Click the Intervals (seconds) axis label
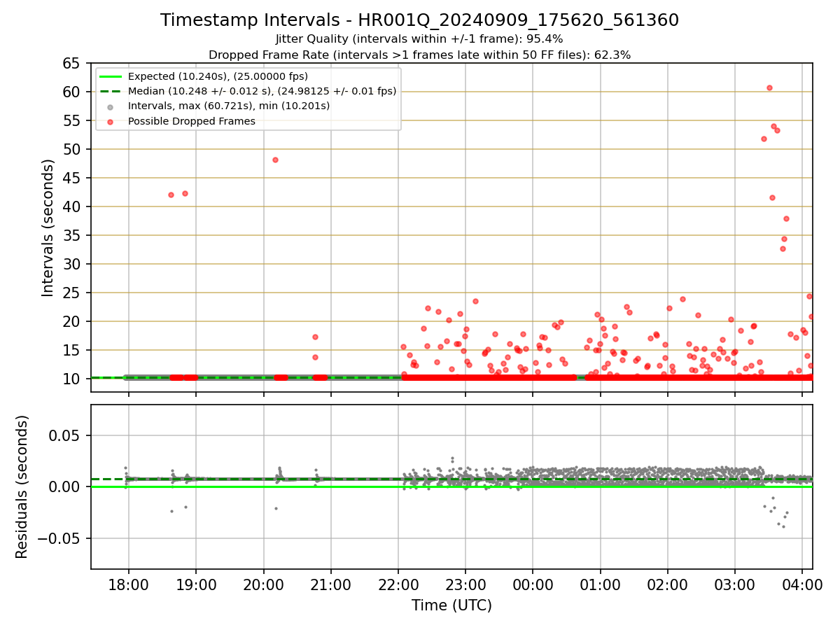 (x=48, y=227)
